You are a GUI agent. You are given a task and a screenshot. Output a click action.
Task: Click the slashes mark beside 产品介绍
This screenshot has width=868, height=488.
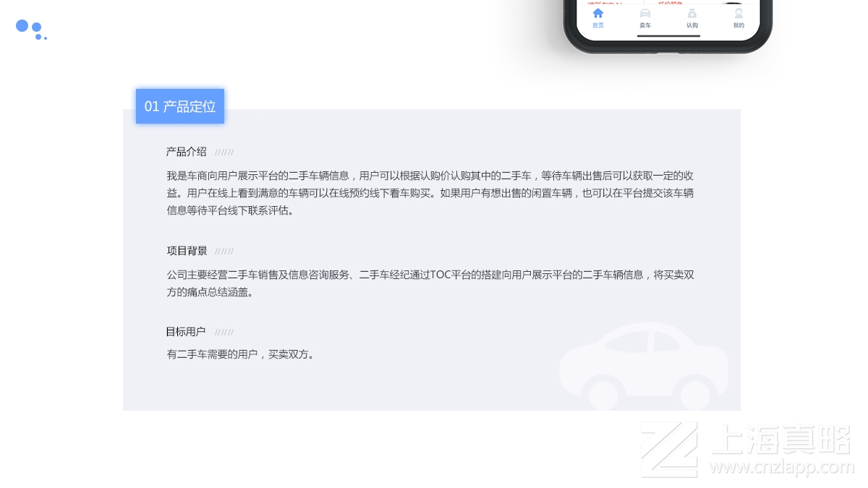pyautogui.click(x=224, y=152)
